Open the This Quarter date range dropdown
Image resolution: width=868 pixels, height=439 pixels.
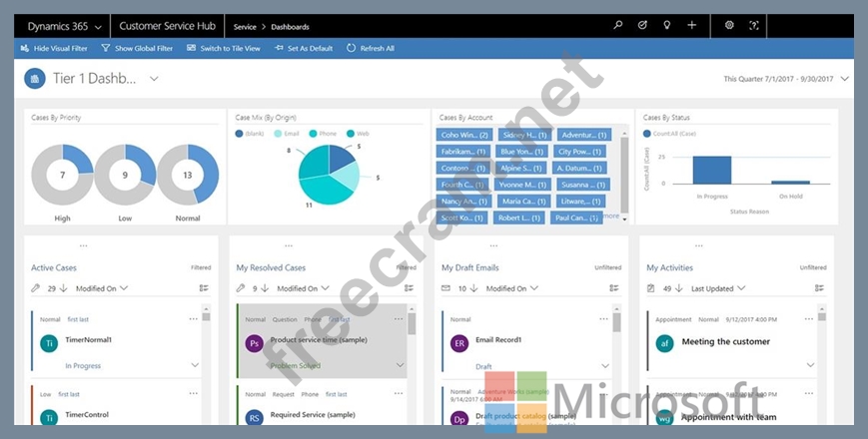(845, 78)
